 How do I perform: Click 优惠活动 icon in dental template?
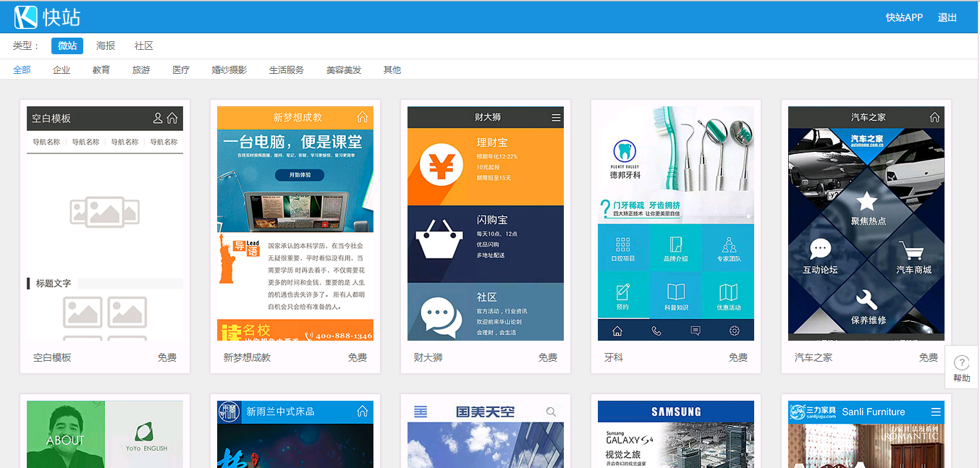[729, 292]
